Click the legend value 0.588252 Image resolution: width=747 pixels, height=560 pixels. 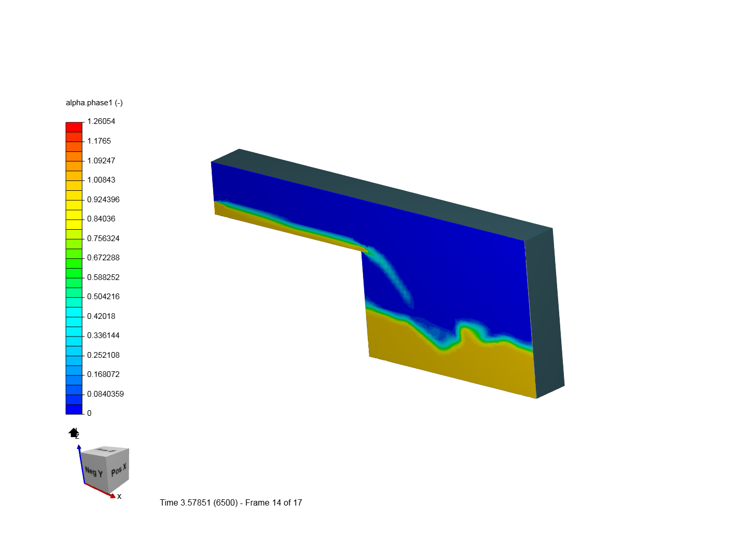pyautogui.click(x=103, y=277)
